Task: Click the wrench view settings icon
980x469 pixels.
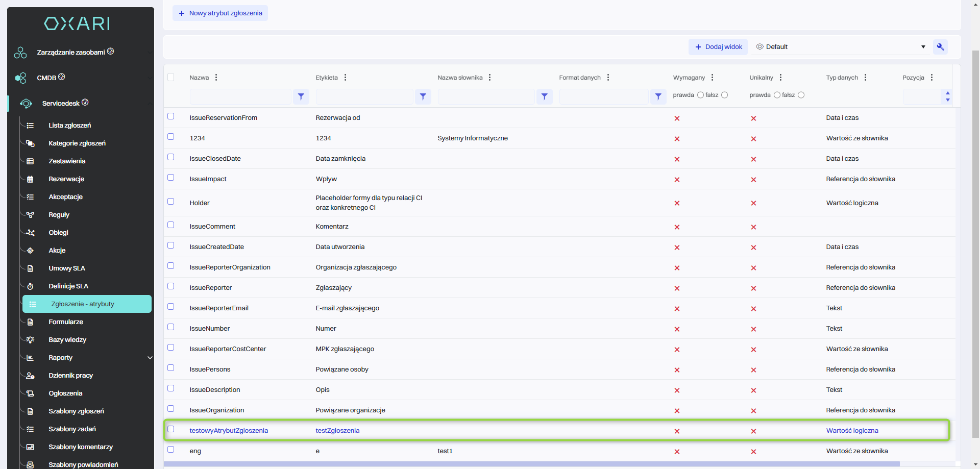Action: click(940, 47)
